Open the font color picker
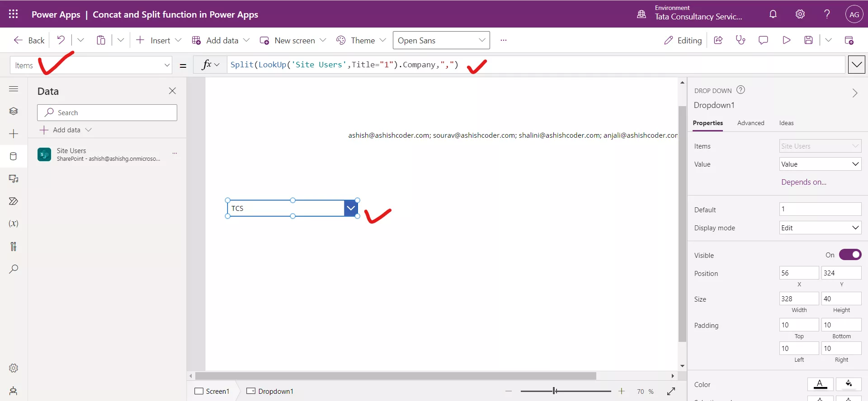 pos(820,384)
